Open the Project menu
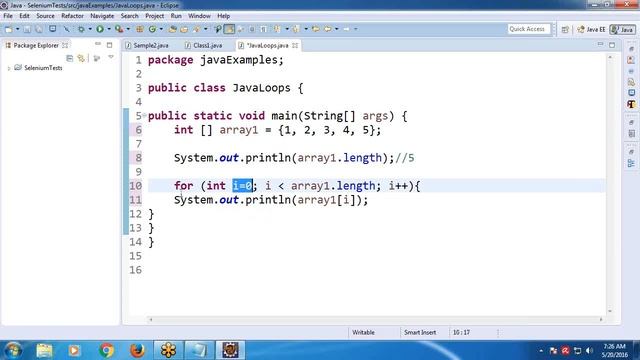This screenshot has width=640, height=360. pos(154,16)
